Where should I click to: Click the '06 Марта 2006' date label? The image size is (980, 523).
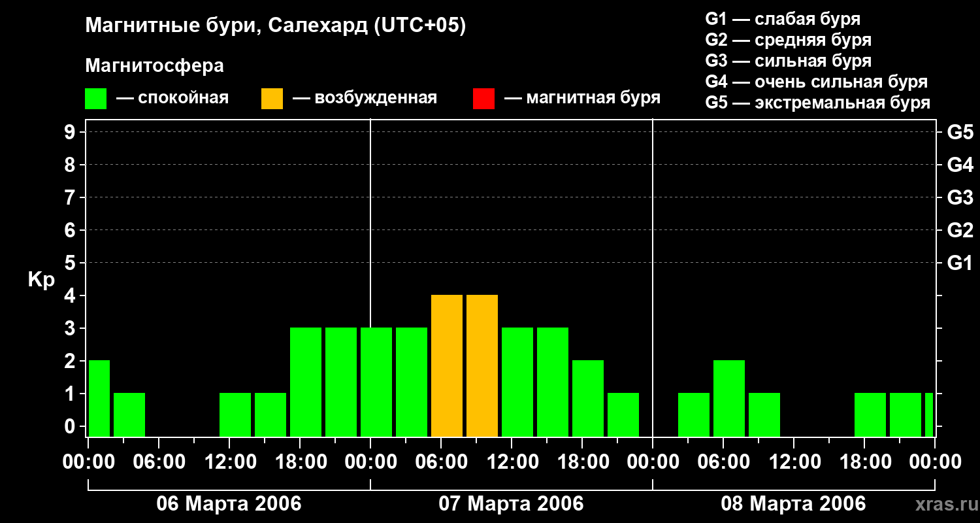[229, 504]
